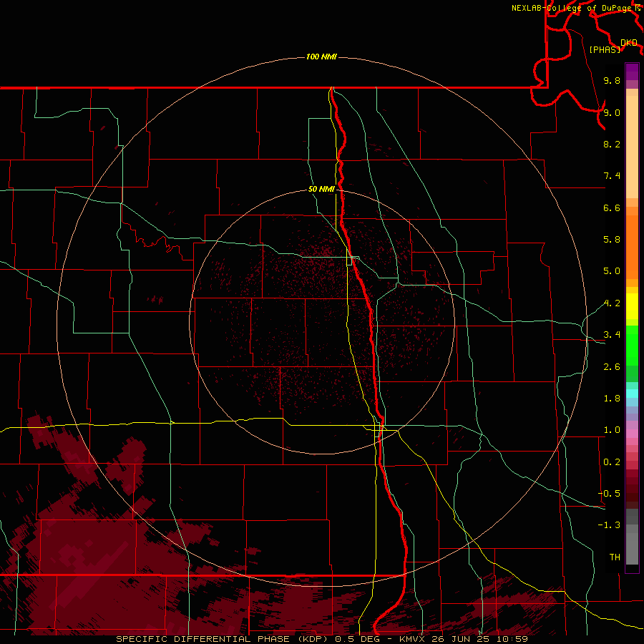Click the 1.0 scale value
The width and height of the screenshot is (644, 644).
612,430
